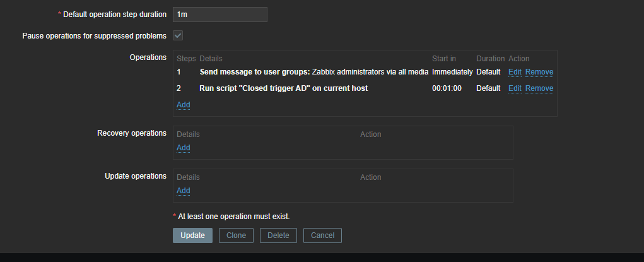The width and height of the screenshot is (644, 262).
Task: Toggle Pause operations for suppressed problems checkbox
Action: click(x=178, y=35)
